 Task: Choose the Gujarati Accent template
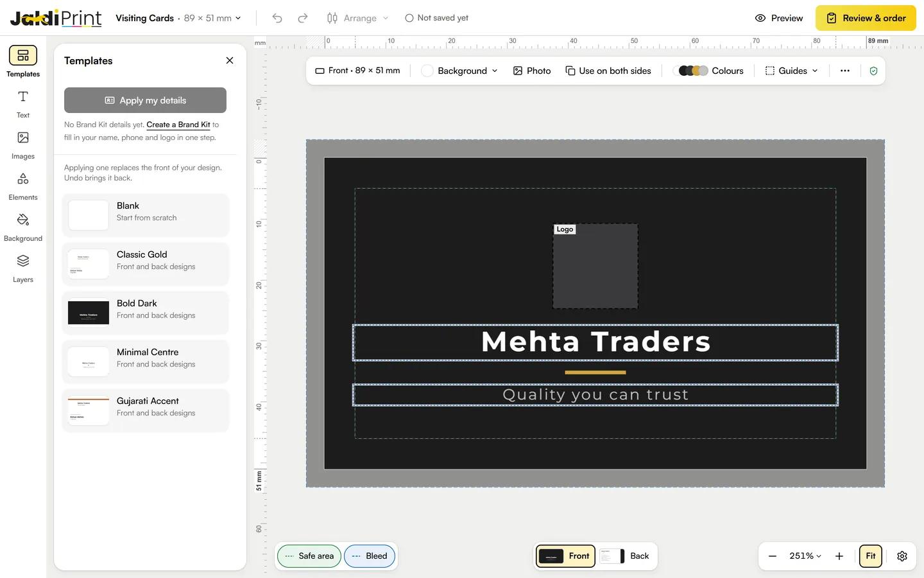coord(146,410)
